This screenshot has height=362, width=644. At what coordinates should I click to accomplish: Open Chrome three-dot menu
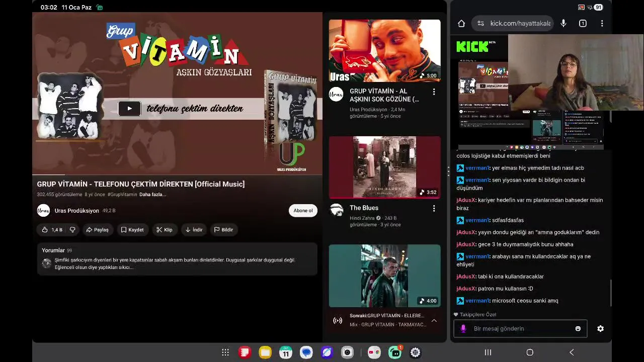[x=602, y=23]
